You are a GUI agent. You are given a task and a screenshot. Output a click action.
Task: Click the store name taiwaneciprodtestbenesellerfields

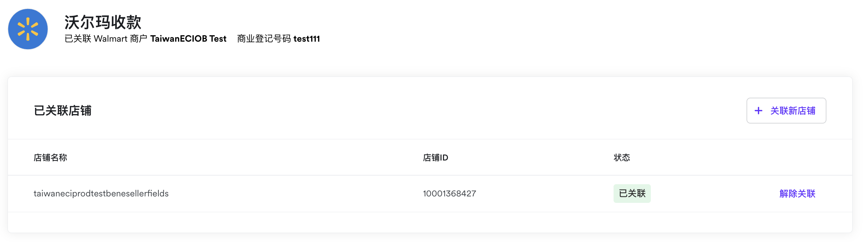pyautogui.click(x=101, y=194)
